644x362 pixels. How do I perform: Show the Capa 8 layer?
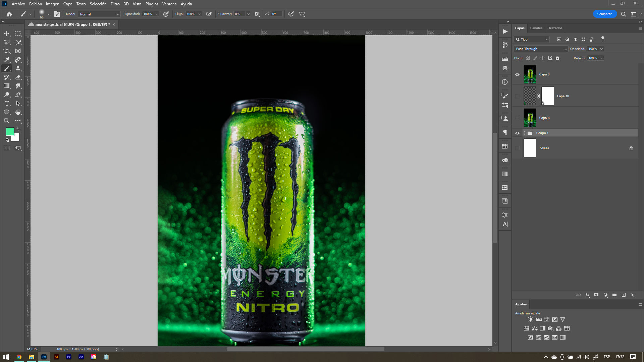(517, 118)
